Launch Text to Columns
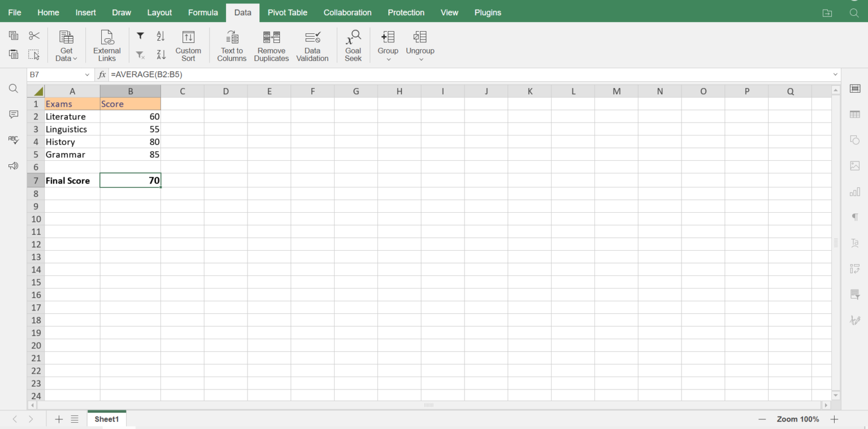This screenshot has height=429, width=868. tap(232, 46)
